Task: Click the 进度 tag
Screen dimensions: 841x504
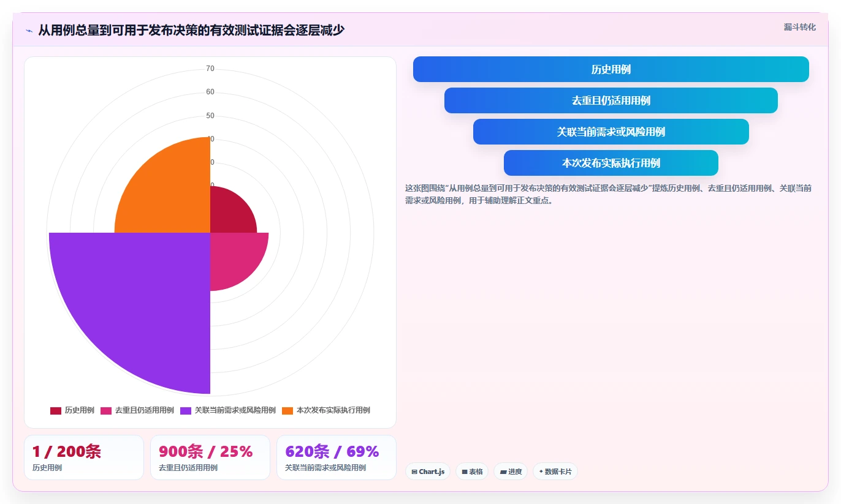Action: pos(511,472)
